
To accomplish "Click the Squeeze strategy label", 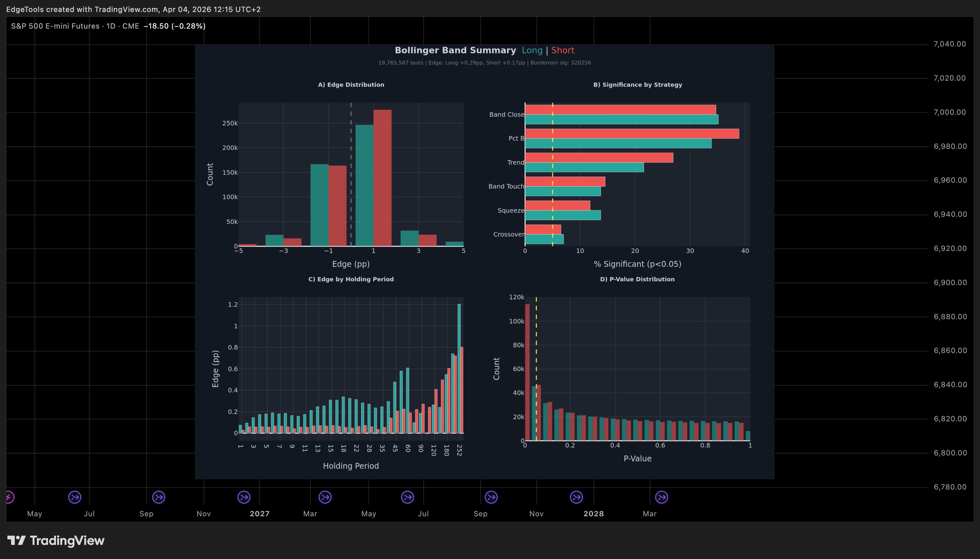I will (511, 210).
